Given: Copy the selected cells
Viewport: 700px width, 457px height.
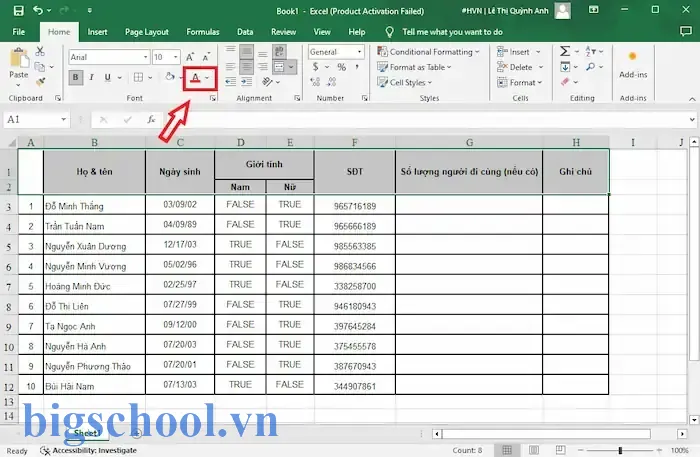Looking at the screenshot, I should [x=40, y=67].
